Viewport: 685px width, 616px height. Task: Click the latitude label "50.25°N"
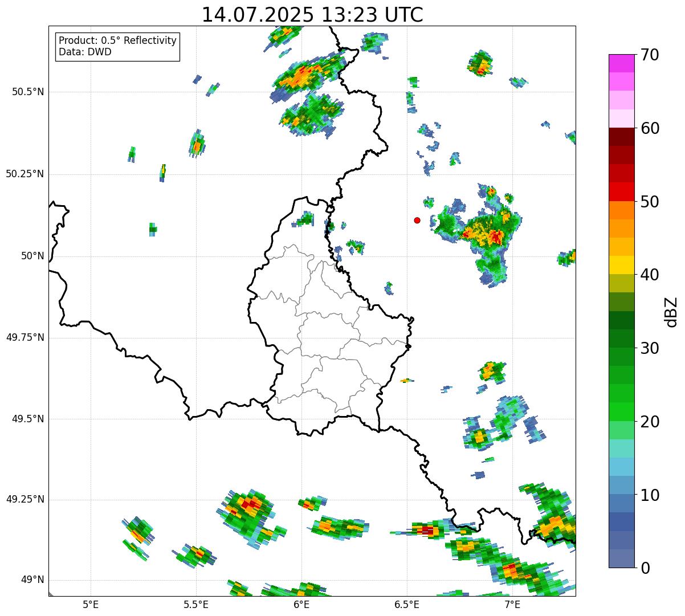click(25, 174)
